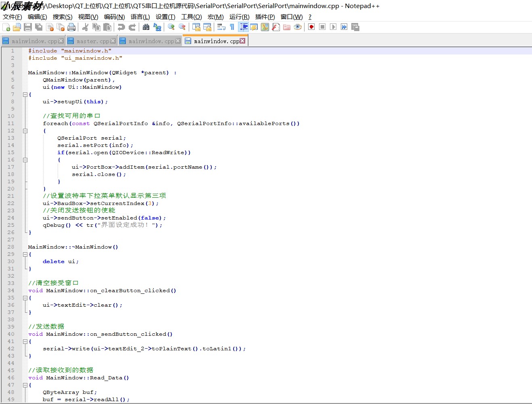Open the 搜索(S) menu
Screen dimensions: 532x404
[x=63, y=17]
